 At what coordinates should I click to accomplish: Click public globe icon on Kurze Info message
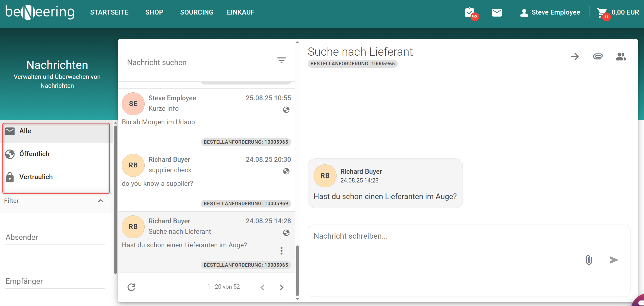(286, 110)
